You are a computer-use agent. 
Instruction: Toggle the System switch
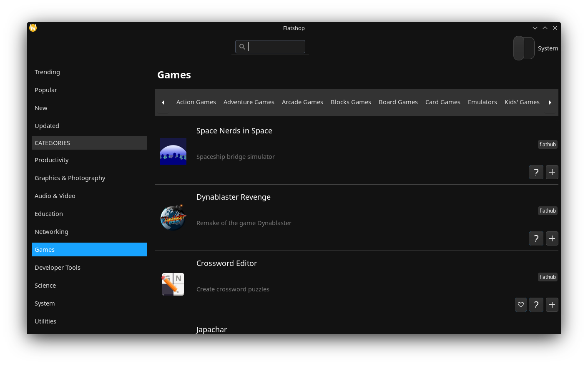click(x=524, y=48)
